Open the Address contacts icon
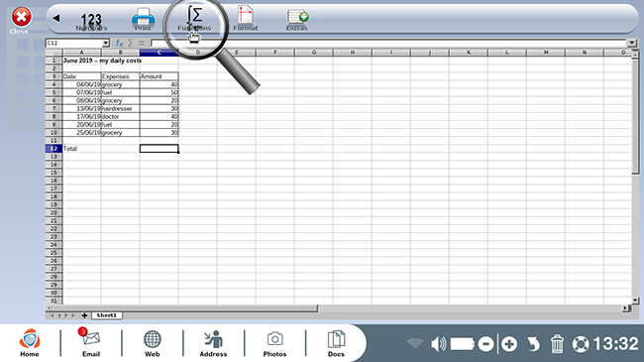 (x=213, y=343)
